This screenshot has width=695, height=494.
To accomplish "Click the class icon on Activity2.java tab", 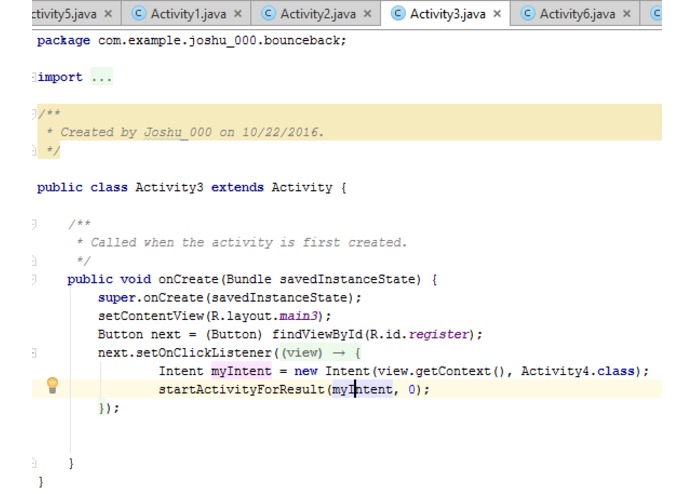I will (x=268, y=14).
